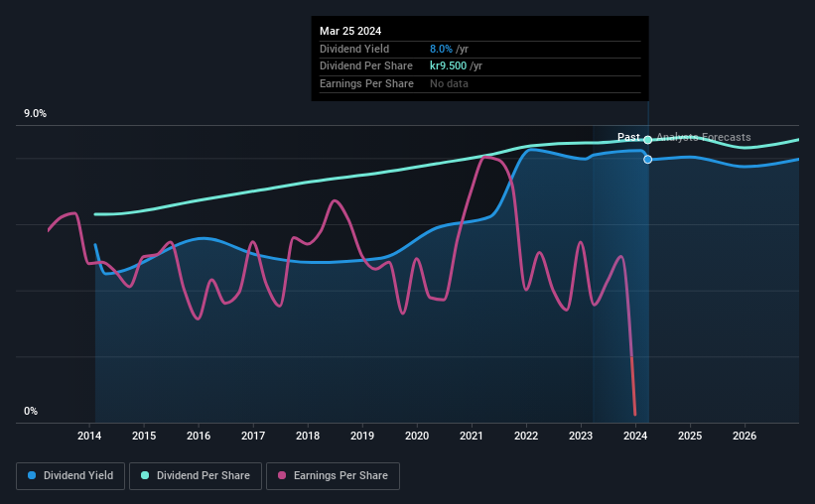
Task: Click the 9.0% y-axis label
Action: 35,114
